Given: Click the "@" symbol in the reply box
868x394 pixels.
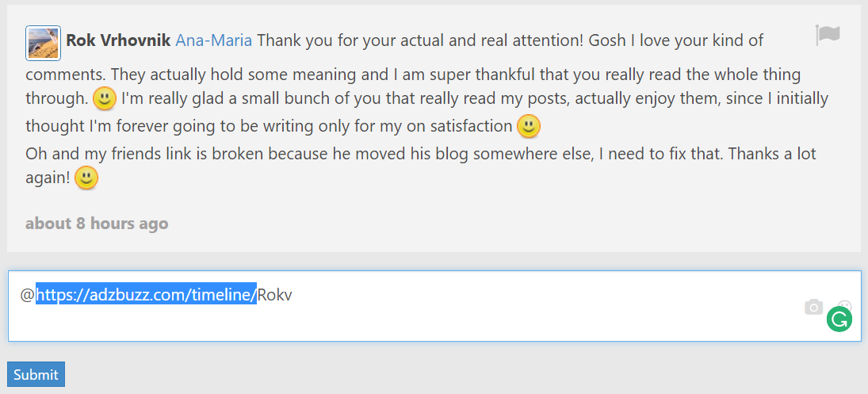Looking at the screenshot, I should click(x=28, y=296).
